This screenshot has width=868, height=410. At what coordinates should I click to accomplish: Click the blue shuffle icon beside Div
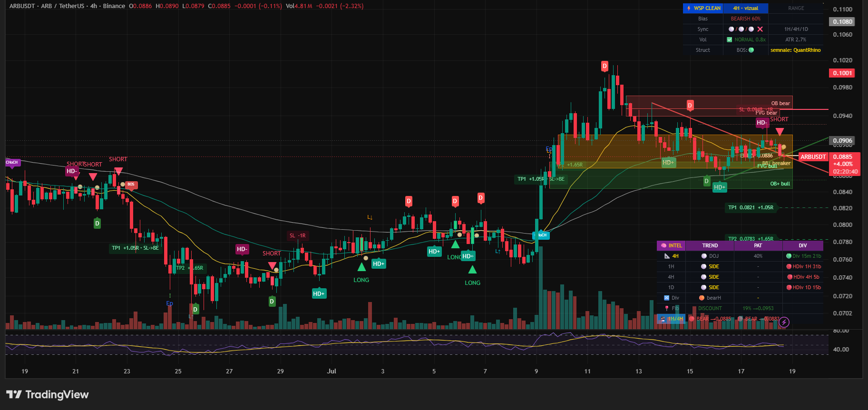666,298
